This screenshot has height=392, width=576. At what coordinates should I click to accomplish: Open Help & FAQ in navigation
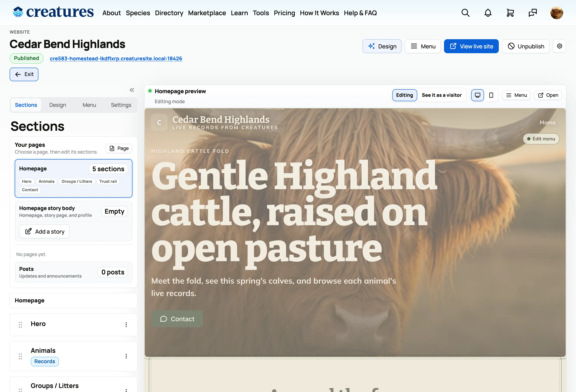click(x=360, y=13)
